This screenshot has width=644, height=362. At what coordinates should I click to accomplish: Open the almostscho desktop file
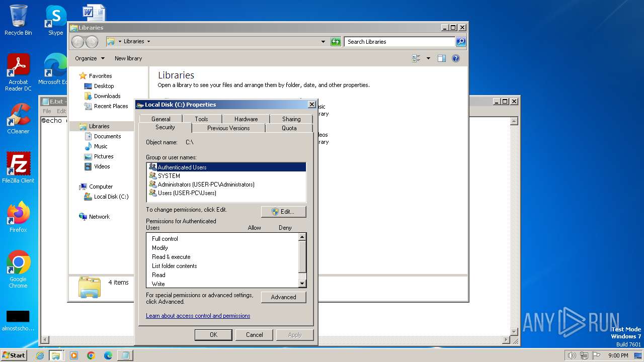click(x=18, y=321)
